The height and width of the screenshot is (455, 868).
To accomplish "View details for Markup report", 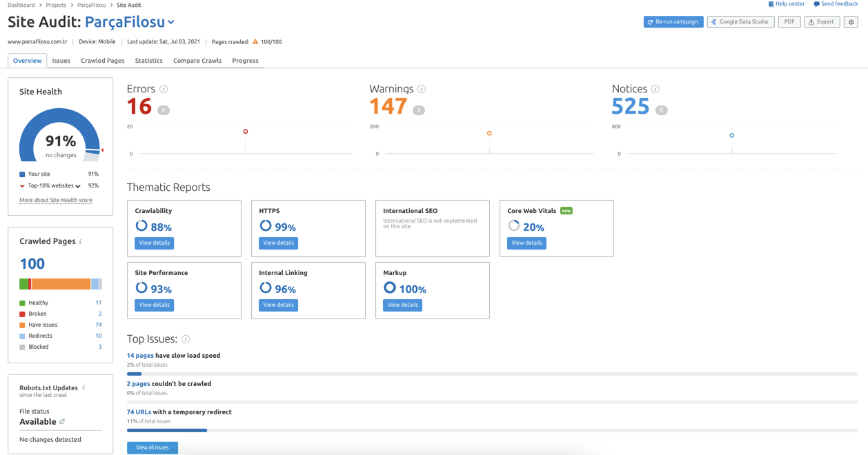I will 403,305.
